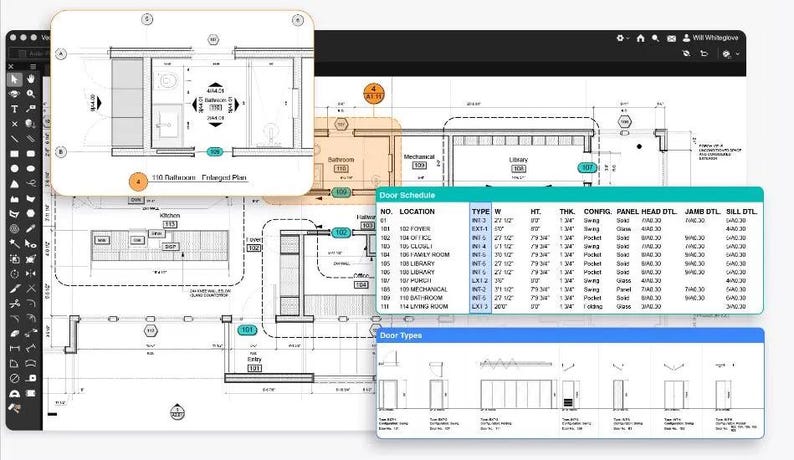
Task: Close the Basic tool palette
Action: point(11,66)
